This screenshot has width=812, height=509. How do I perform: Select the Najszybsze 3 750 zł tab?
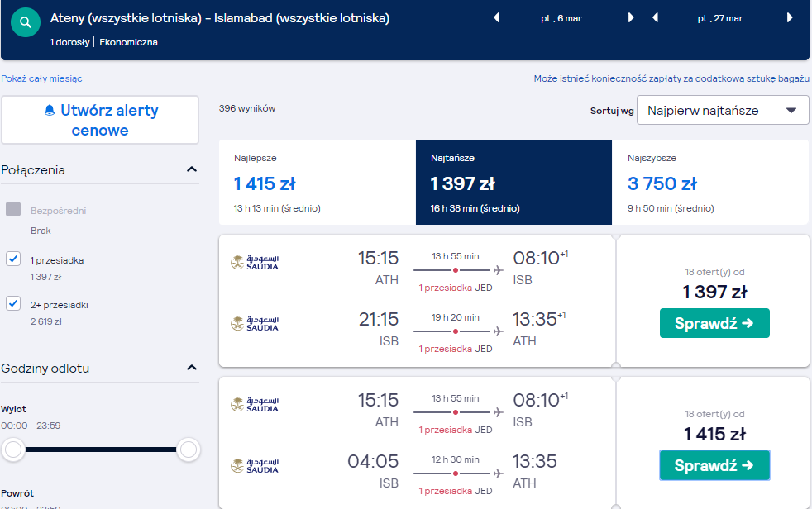click(710, 182)
